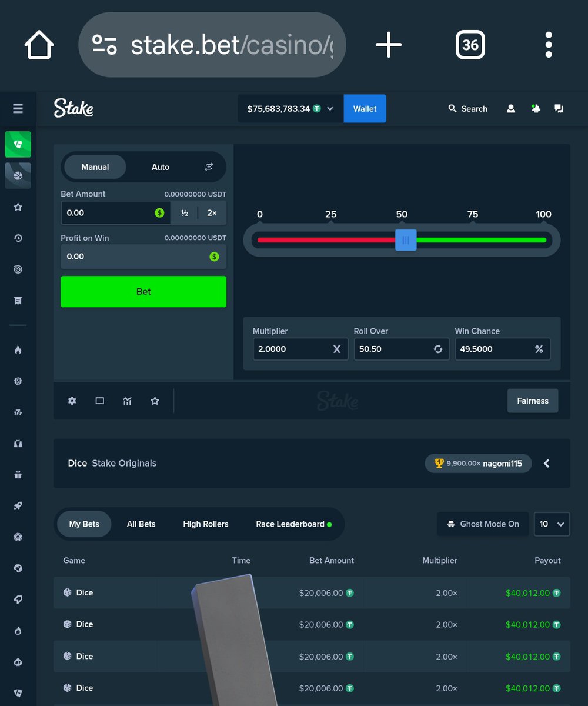This screenshot has height=706, width=588.
Task: Toggle Roll Over to Roll Under
Action: coord(438,349)
